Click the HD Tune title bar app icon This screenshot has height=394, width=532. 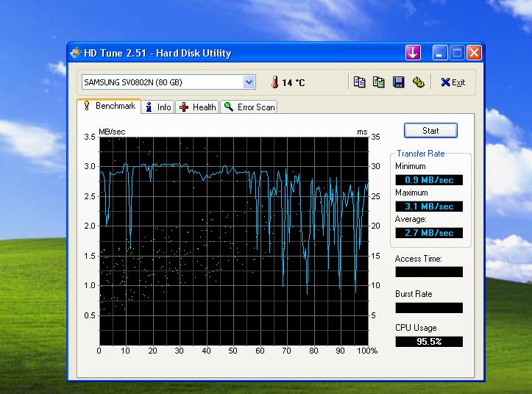pos(76,52)
